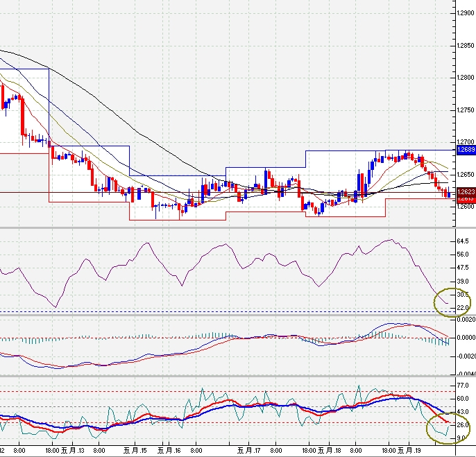Select the 47.5 indicator scale value
Image resolution: width=476 pixels, height=457 pixels.
(463, 268)
